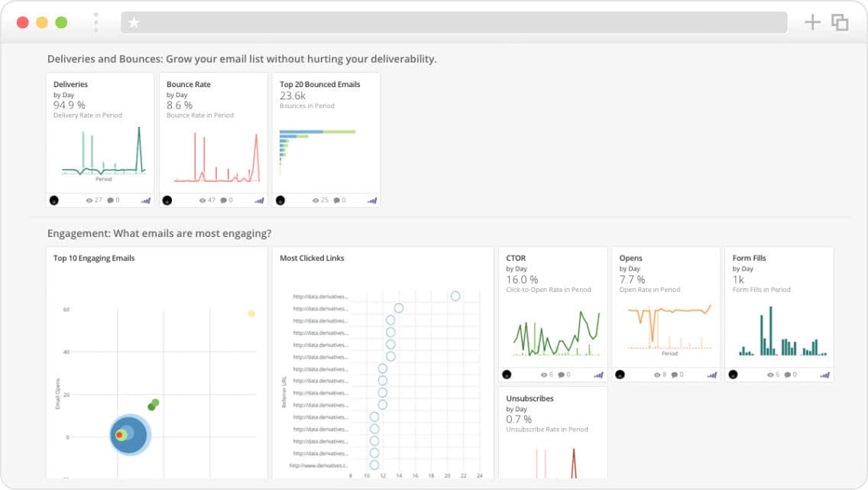868x490 pixels.
Task: Open the tab overview icon at top right
Action: click(x=840, y=22)
